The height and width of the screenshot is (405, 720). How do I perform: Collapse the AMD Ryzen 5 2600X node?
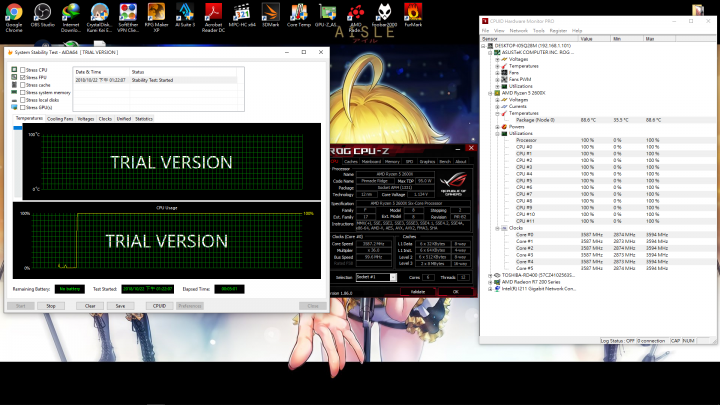(490, 93)
